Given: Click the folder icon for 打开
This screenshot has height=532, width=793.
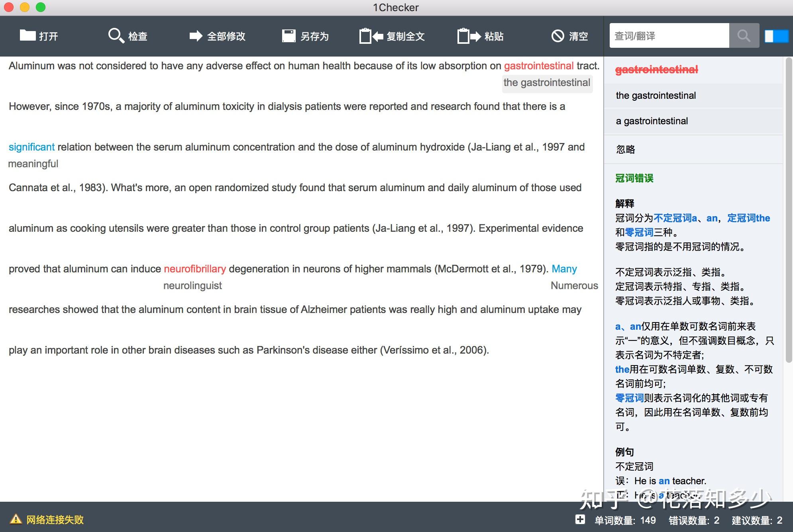Looking at the screenshot, I should coord(27,36).
